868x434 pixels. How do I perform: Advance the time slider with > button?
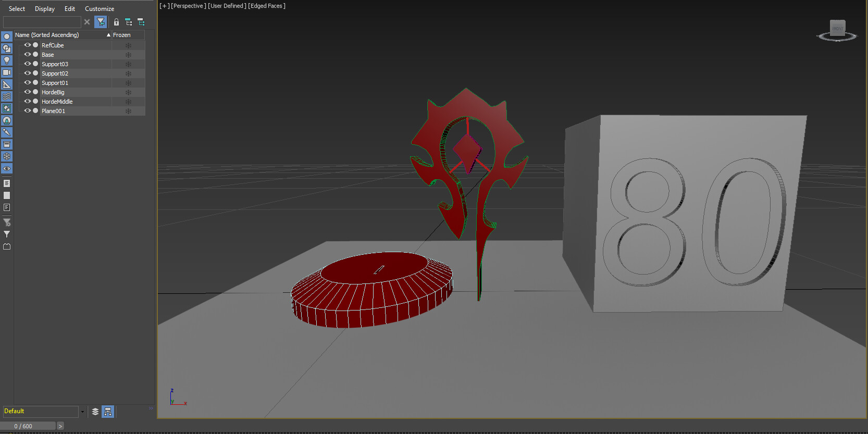tap(60, 426)
